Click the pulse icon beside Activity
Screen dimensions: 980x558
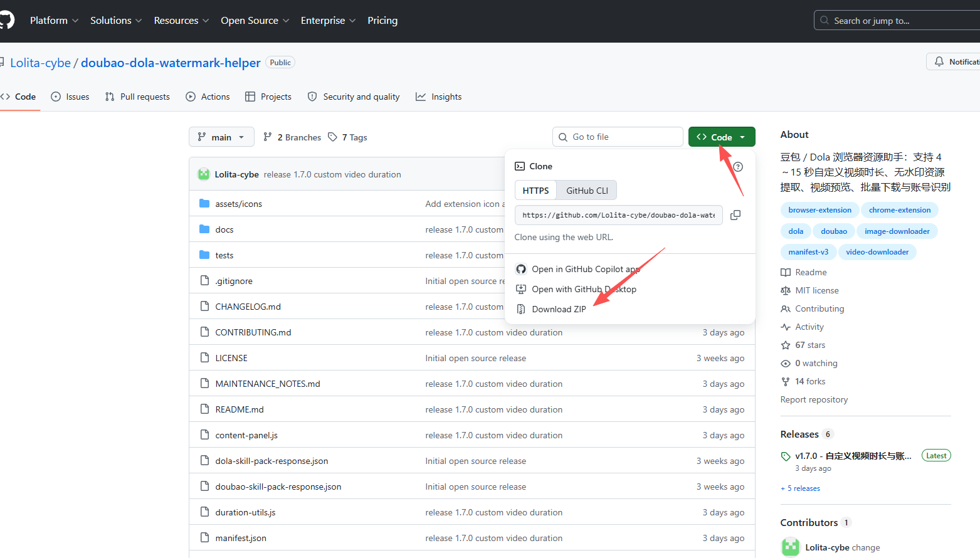pyautogui.click(x=786, y=327)
